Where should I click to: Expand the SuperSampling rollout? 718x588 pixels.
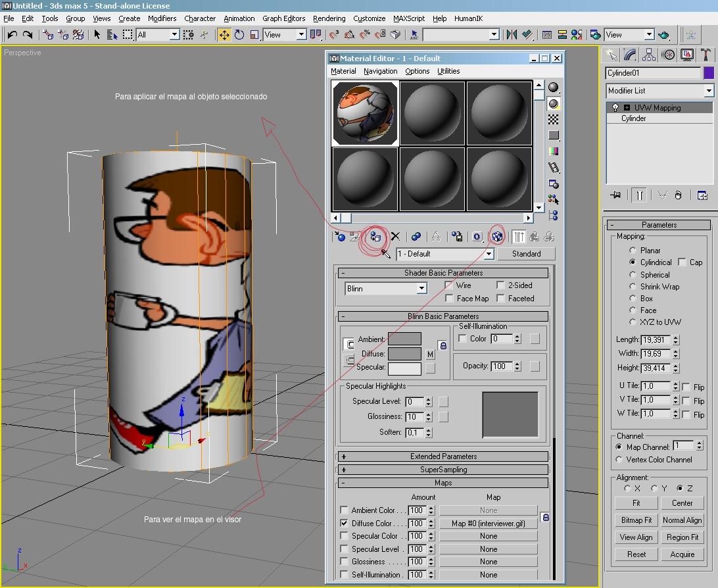pyautogui.click(x=443, y=470)
